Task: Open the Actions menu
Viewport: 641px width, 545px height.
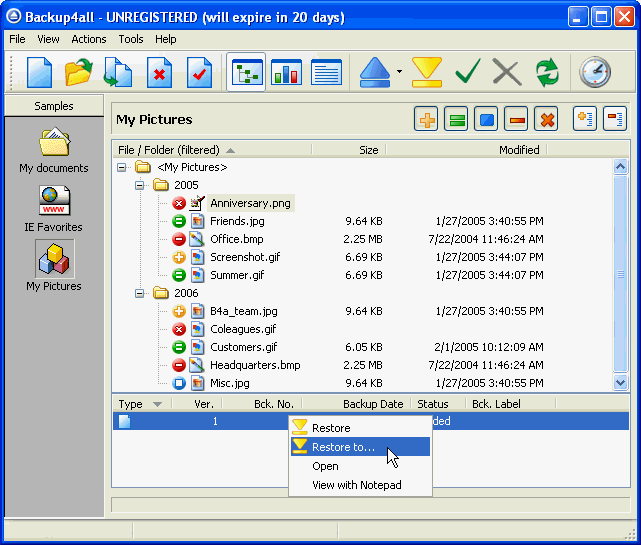Action: (88, 39)
